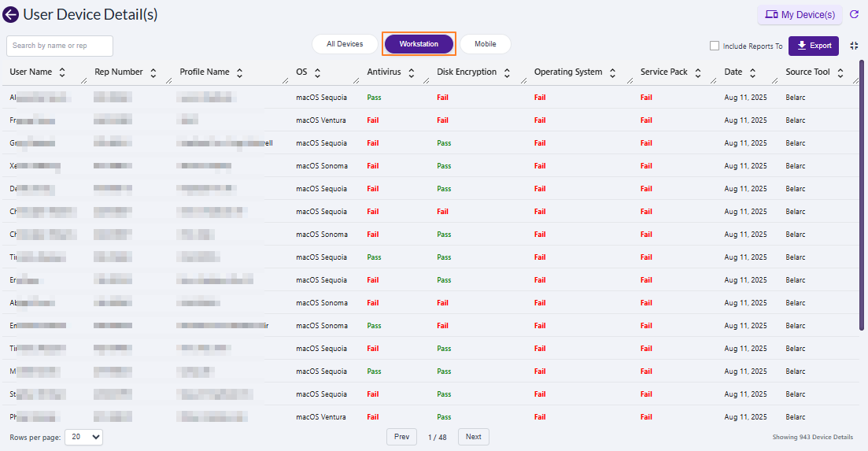This screenshot has width=868, height=451.
Task: Collapse the view using the shrink icon
Action: point(854,46)
